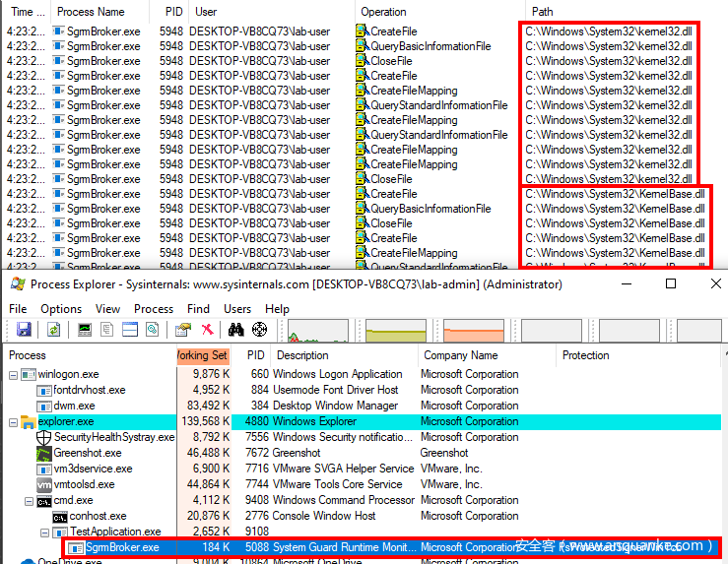
Task: Click the Process Explorer title bar app icon
Action: [x=18, y=283]
